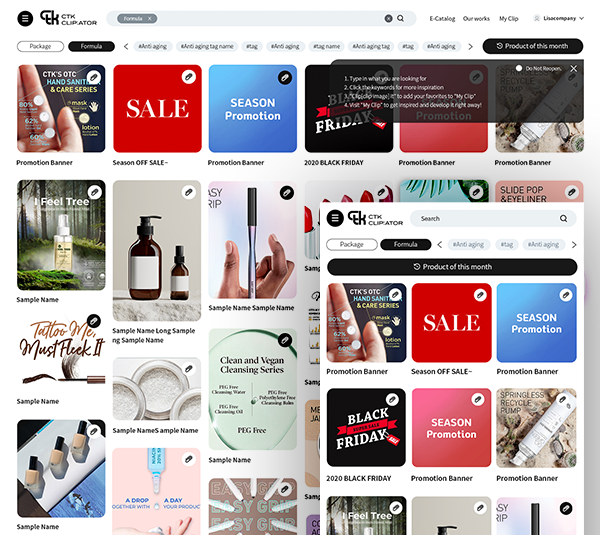Image resolution: width=600 pixels, height=535 pixels.
Task: Clip the mobile panel pink Season Promotion card
Action: pos(478,400)
